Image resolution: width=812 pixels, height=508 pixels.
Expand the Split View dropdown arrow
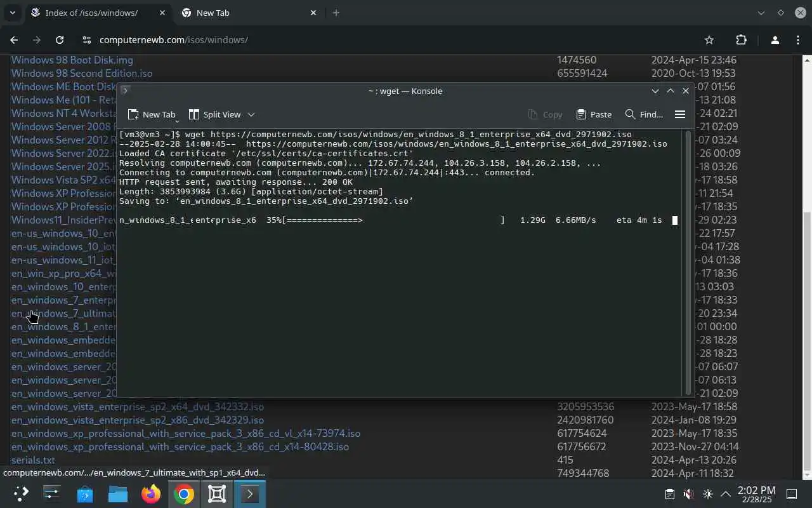251,114
